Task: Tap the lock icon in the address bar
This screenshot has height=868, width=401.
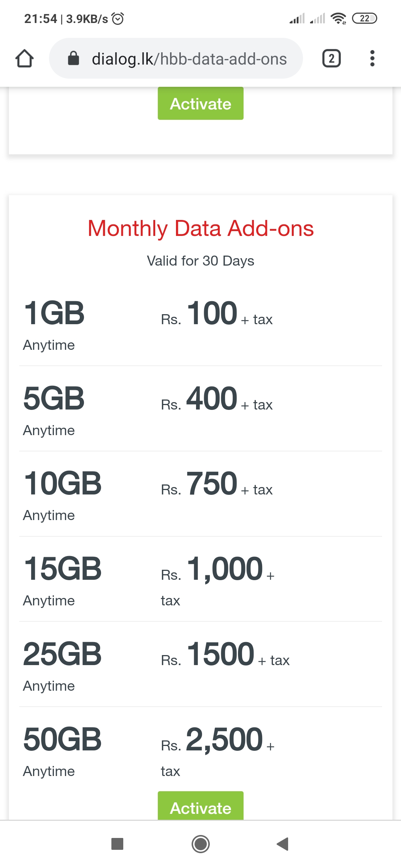Action: 74,59
